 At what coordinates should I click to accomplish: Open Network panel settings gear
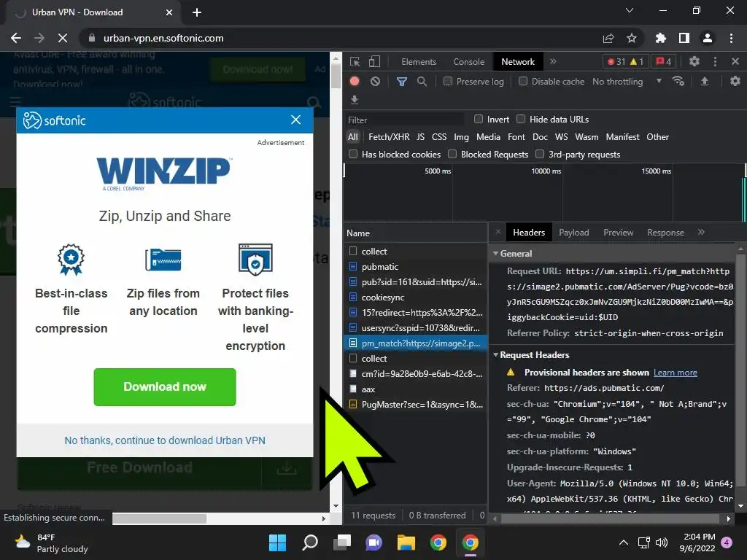735,82
